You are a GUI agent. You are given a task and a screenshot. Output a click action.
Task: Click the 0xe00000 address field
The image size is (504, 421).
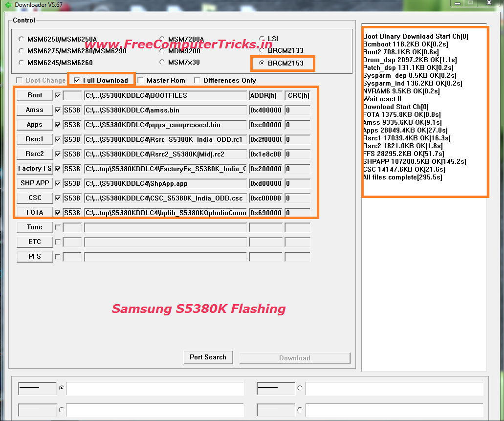[265, 125]
